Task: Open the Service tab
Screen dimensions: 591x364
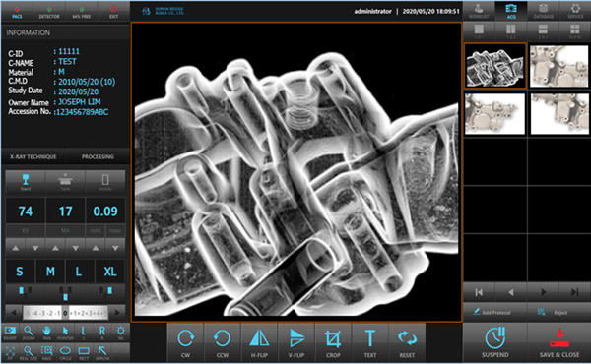Action: 575,11
